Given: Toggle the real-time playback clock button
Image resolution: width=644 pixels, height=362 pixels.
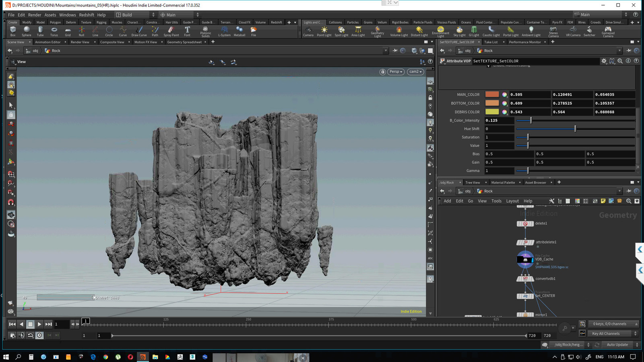Looking at the screenshot, I should [39, 335].
